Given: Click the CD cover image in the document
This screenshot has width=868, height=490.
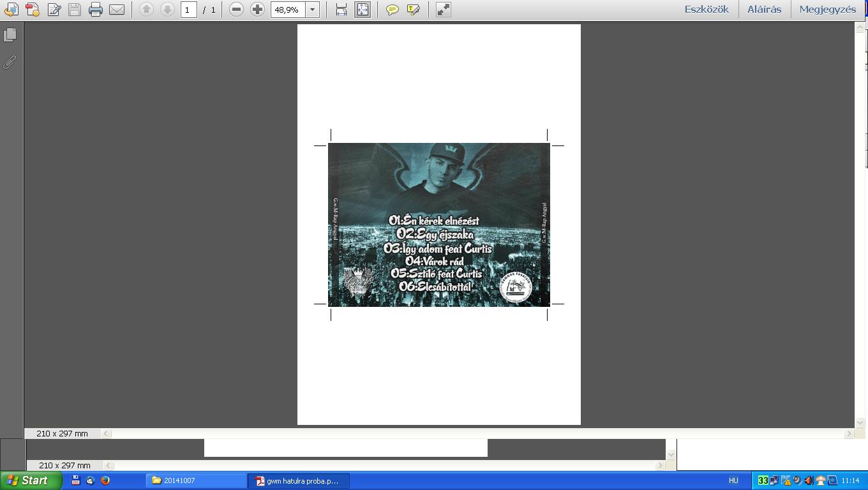Looking at the screenshot, I should coord(439,225).
